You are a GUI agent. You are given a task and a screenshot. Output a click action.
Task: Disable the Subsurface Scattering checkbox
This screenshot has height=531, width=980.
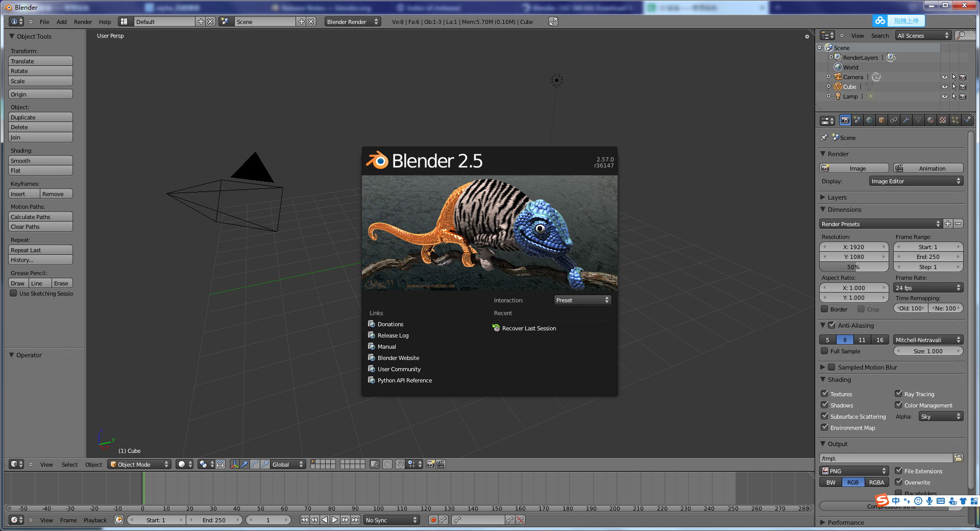tap(824, 416)
